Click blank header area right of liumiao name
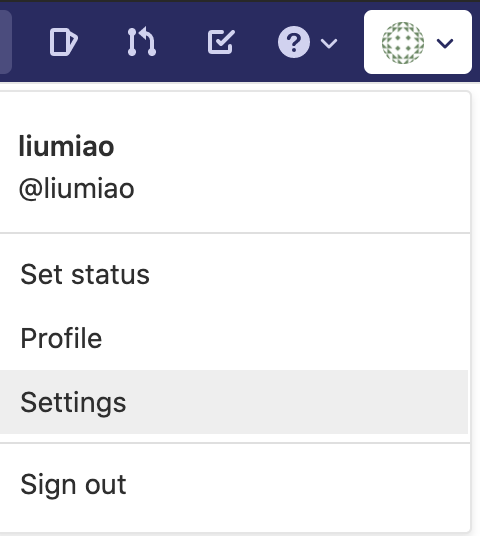This screenshot has width=480, height=536. (x=291, y=146)
